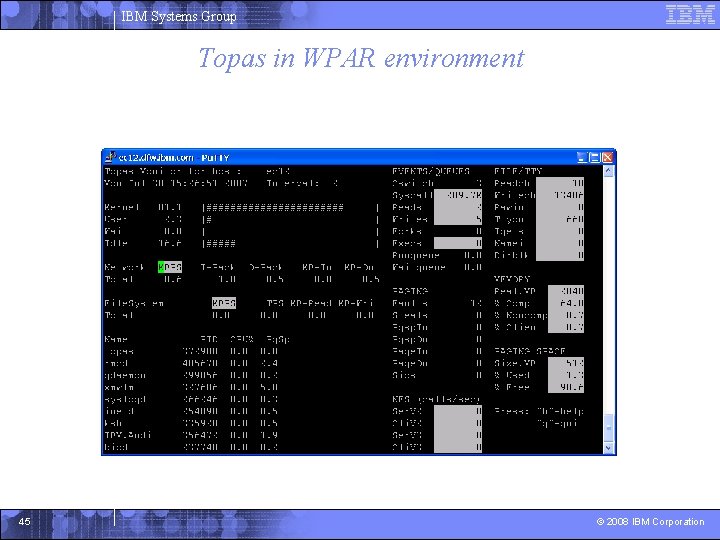
Task: Click the "© 2008 IBM Corporation" footer text
Action: [x=650, y=522]
